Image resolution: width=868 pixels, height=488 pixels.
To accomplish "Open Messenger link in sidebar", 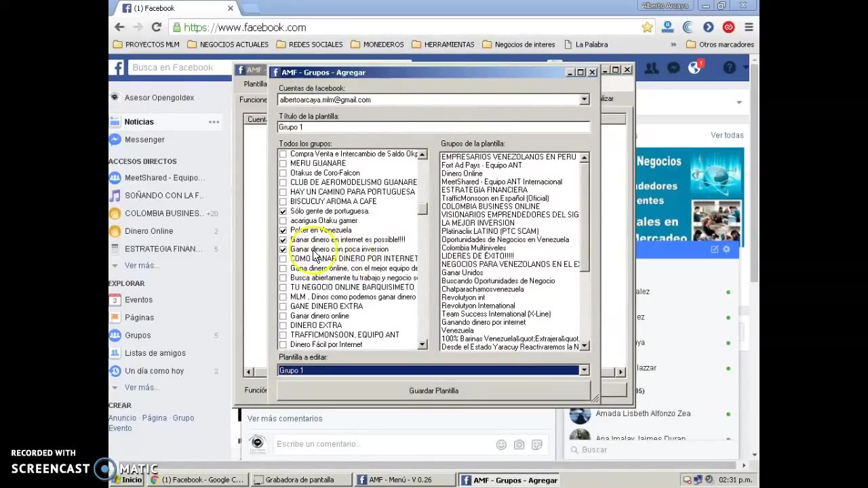I will coord(144,140).
